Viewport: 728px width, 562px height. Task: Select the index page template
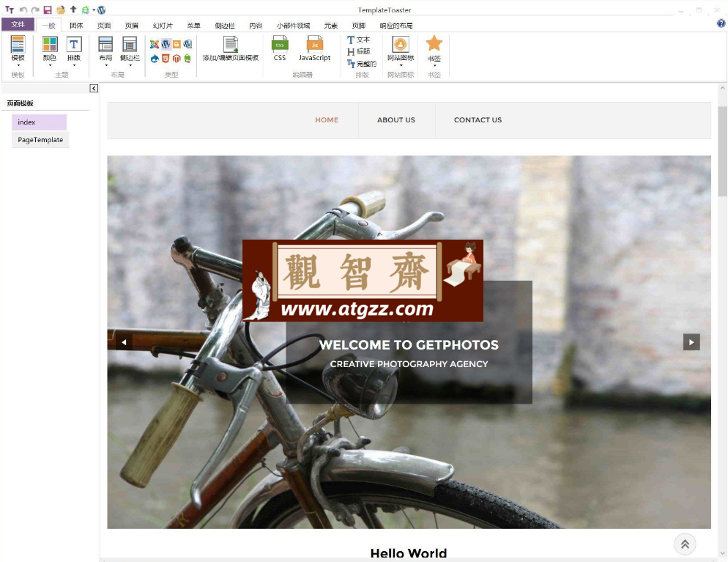pos(40,122)
